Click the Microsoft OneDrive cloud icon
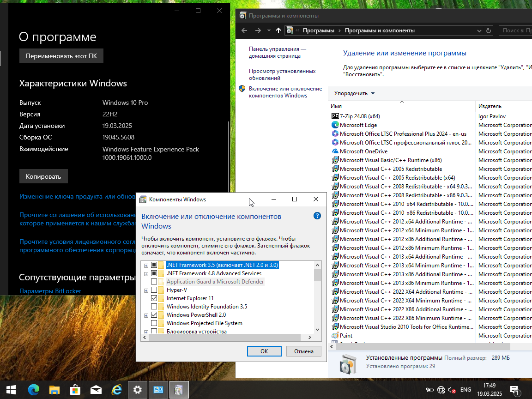The width and height of the screenshot is (532, 399). [335, 151]
